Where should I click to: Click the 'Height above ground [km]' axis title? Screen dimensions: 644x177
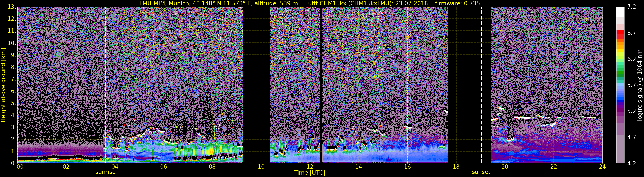(3, 85)
